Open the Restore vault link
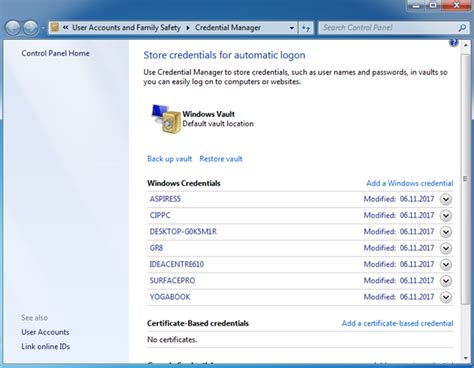474x368 pixels. pyautogui.click(x=221, y=159)
